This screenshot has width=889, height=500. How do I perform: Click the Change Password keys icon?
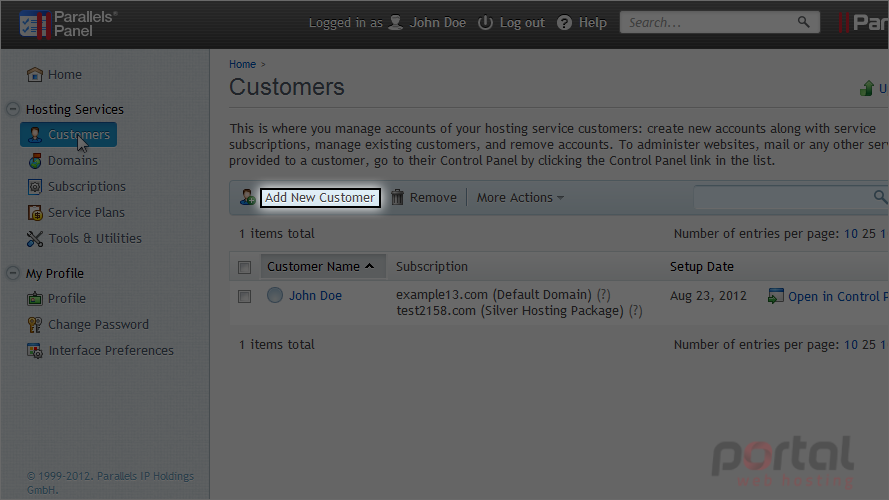35,325
